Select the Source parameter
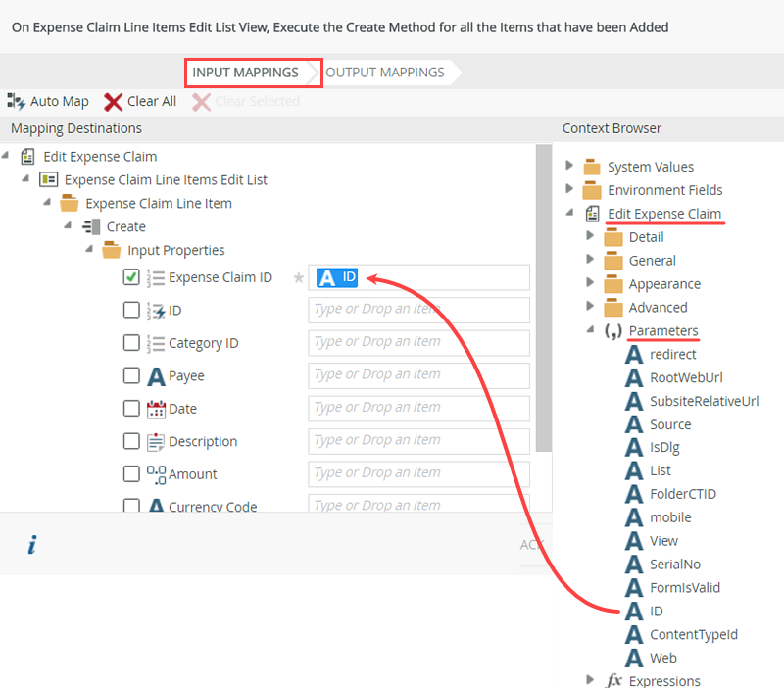Image resolution: width=784 pixels, height=688 pixels. point(670,424)
